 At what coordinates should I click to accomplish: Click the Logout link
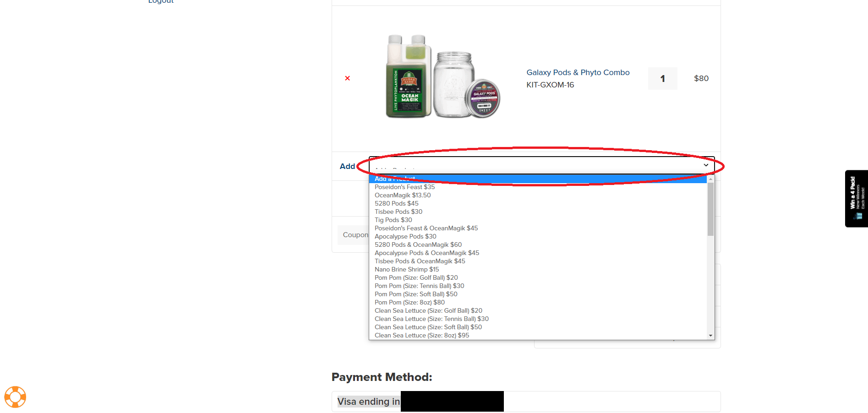161,1
